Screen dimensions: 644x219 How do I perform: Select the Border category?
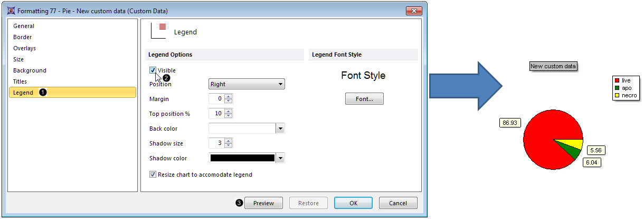tap(23, 37)
